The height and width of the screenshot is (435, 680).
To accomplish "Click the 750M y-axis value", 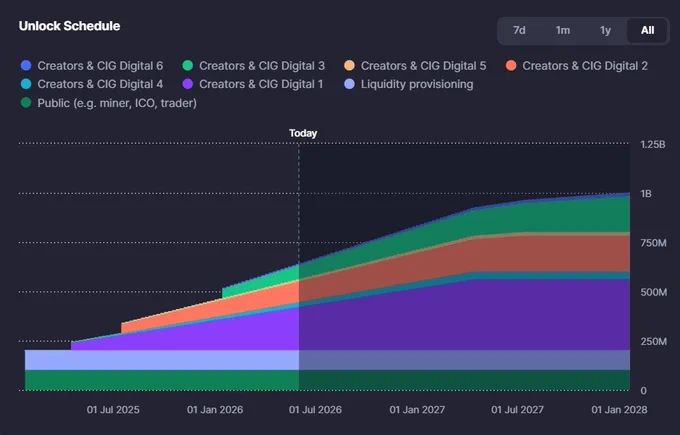I will (653, 243).
